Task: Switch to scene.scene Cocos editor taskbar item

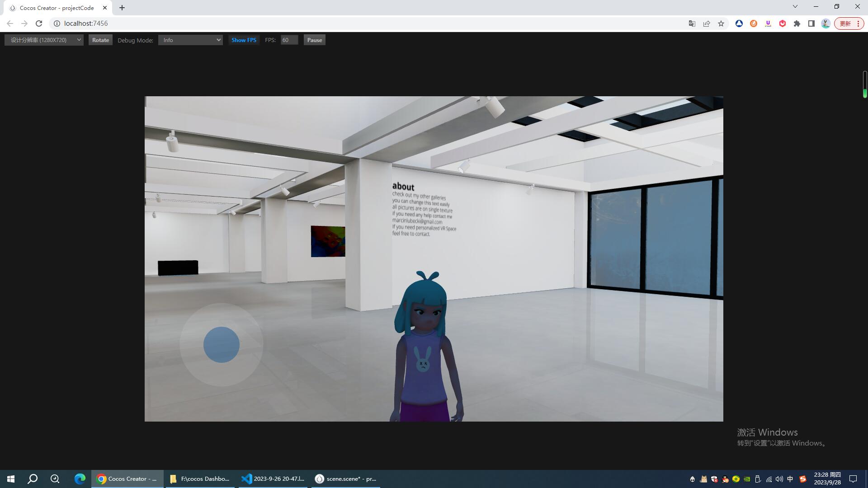Action: point(346,479)
